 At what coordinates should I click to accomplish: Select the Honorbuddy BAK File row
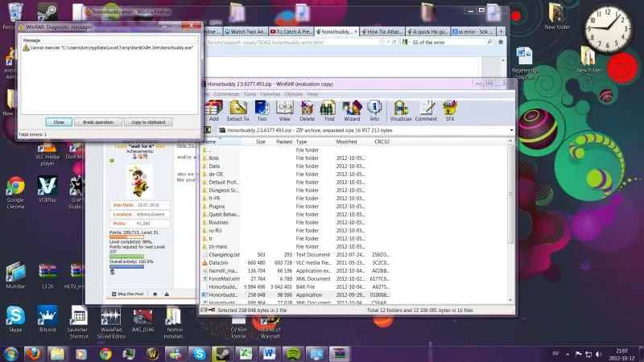click(295, 287)
